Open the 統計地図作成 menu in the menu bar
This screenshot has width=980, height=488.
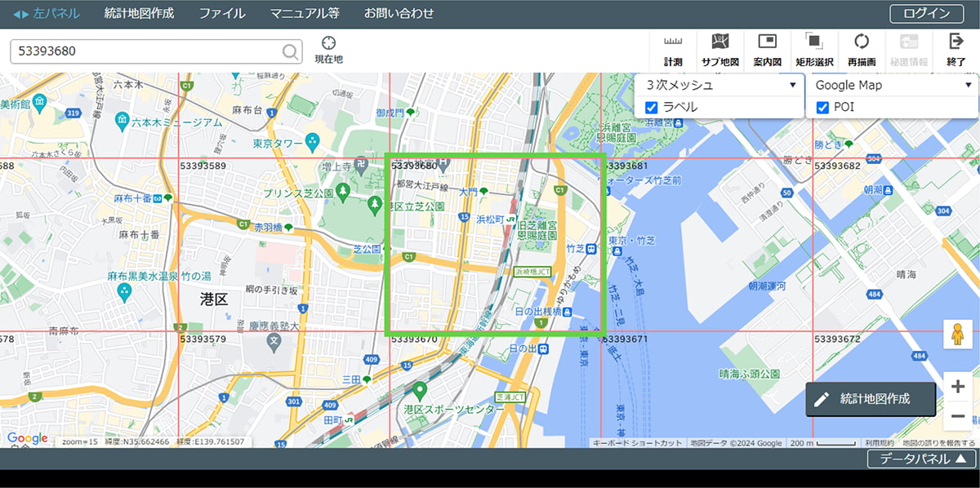[140, 13]
